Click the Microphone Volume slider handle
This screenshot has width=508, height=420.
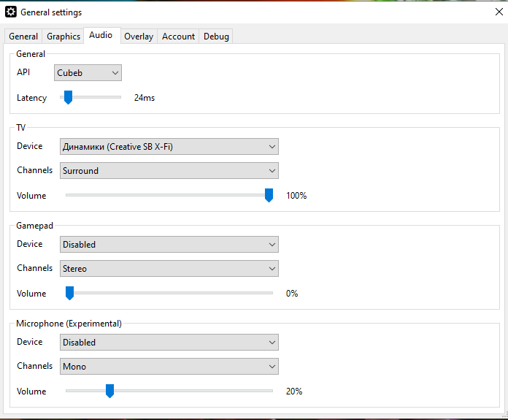coord(109,391)
